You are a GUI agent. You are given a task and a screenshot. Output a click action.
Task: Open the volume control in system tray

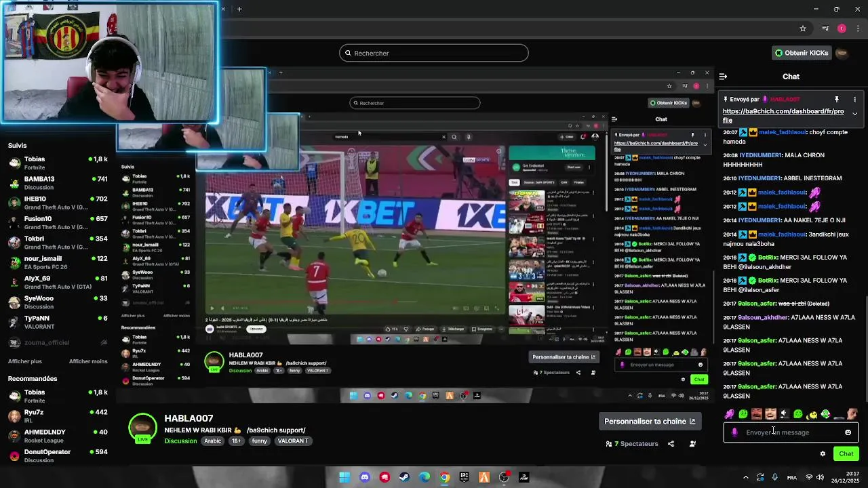click(821, 477)
